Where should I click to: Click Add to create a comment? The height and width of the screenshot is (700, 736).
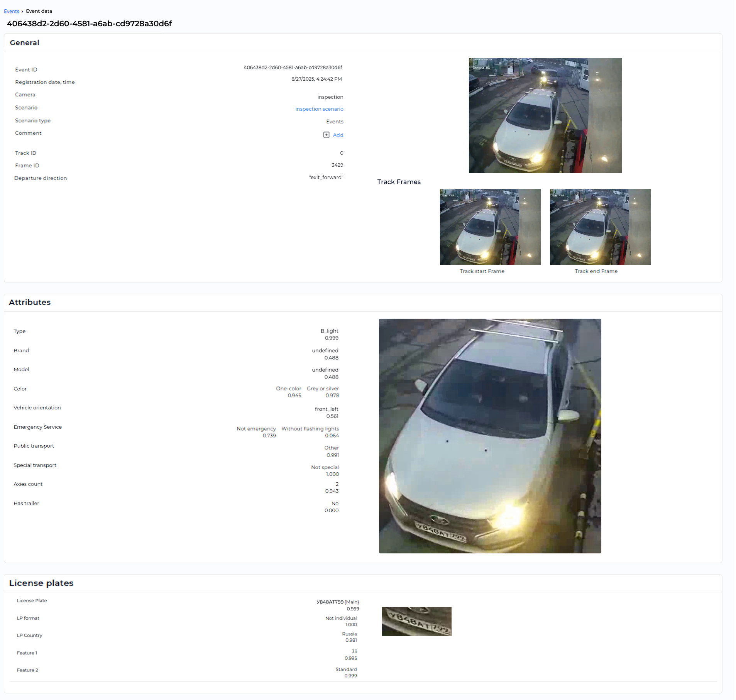click(338, 135)
